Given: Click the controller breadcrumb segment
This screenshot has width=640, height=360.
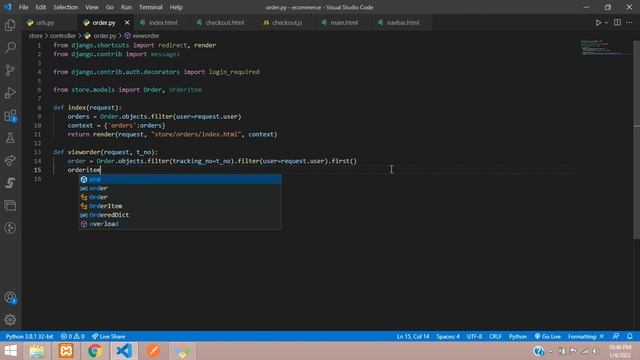Looking at the screenshot, I should click(x=62, y=36).
